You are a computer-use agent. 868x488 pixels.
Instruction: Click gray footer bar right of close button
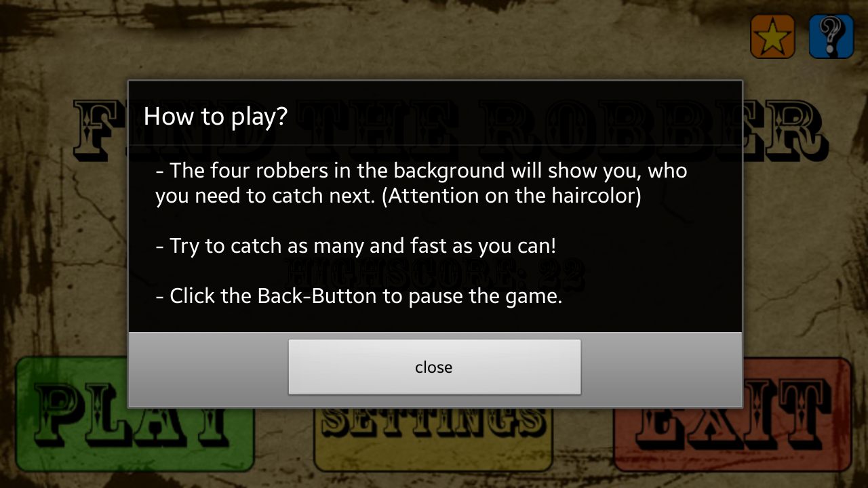661,369
